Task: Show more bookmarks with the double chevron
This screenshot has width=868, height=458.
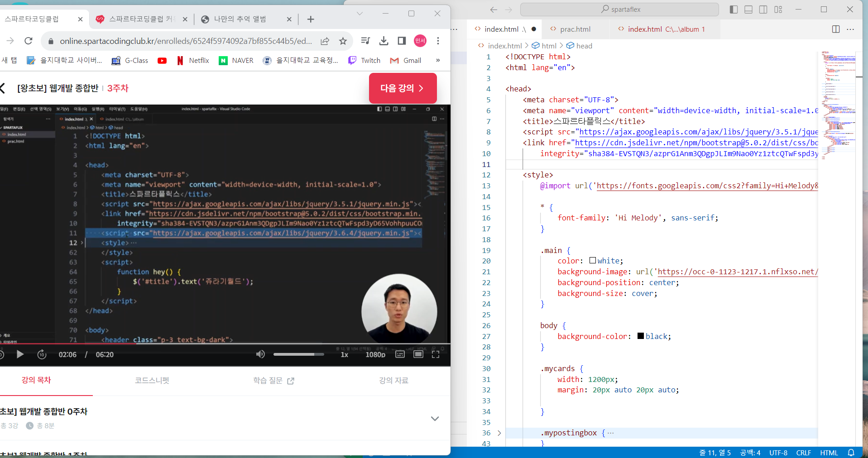Action: (438, 60)
